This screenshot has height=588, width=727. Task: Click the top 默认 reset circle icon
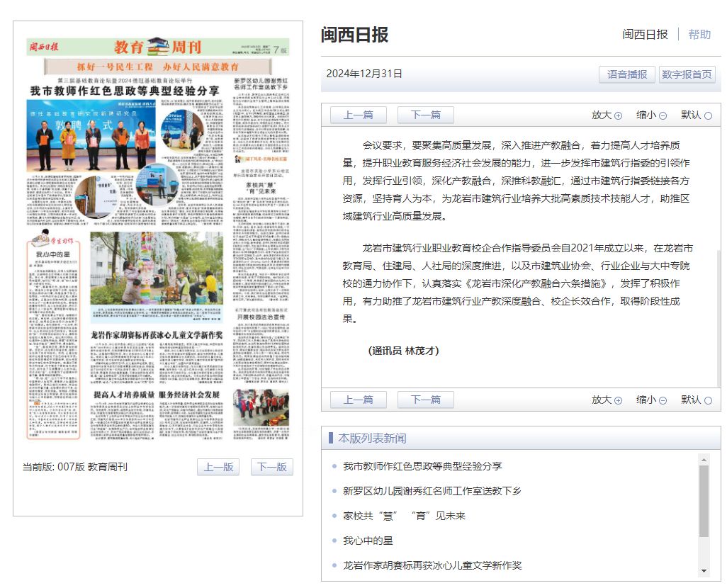[x=708, y=115]
